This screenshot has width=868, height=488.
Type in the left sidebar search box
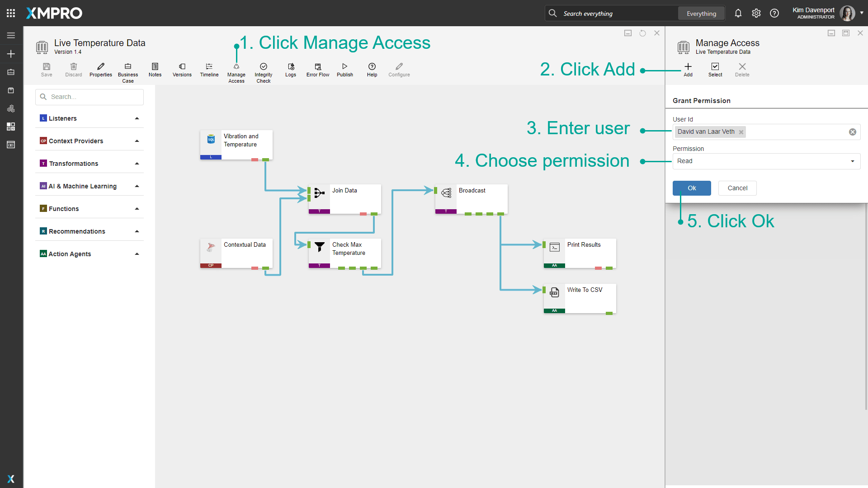[x=89, y=97]
